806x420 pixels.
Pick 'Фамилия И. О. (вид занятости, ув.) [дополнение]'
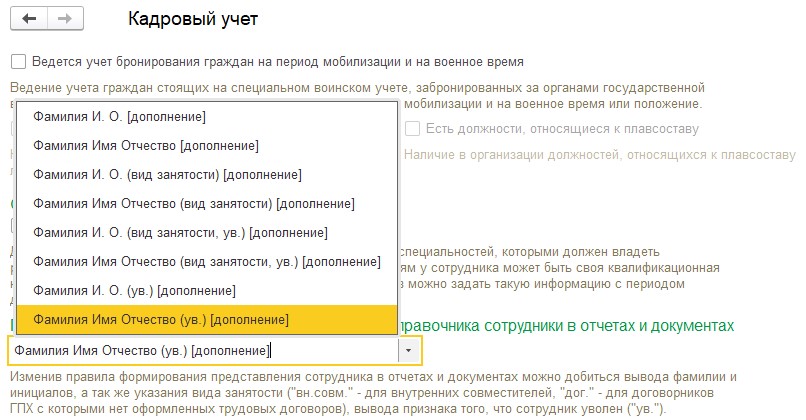coord(207,233)
